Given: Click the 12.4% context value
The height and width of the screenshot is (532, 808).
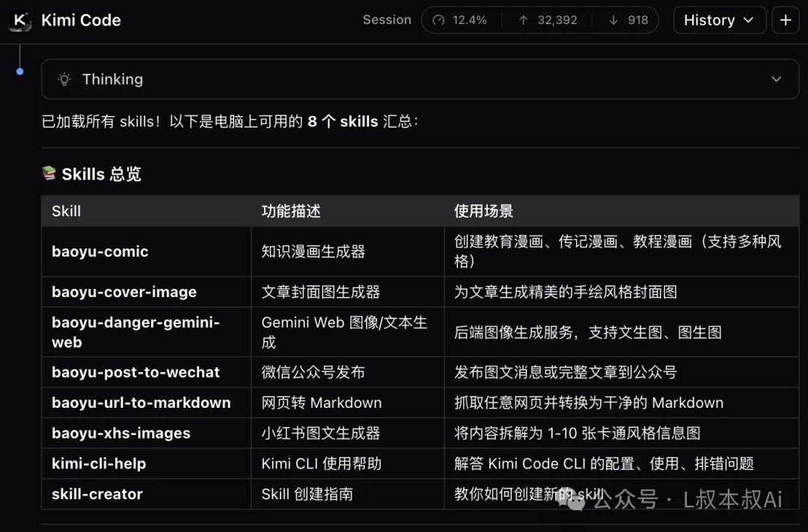Looking at the screenshot, I should pyautogui.click(x=469, y=20).
